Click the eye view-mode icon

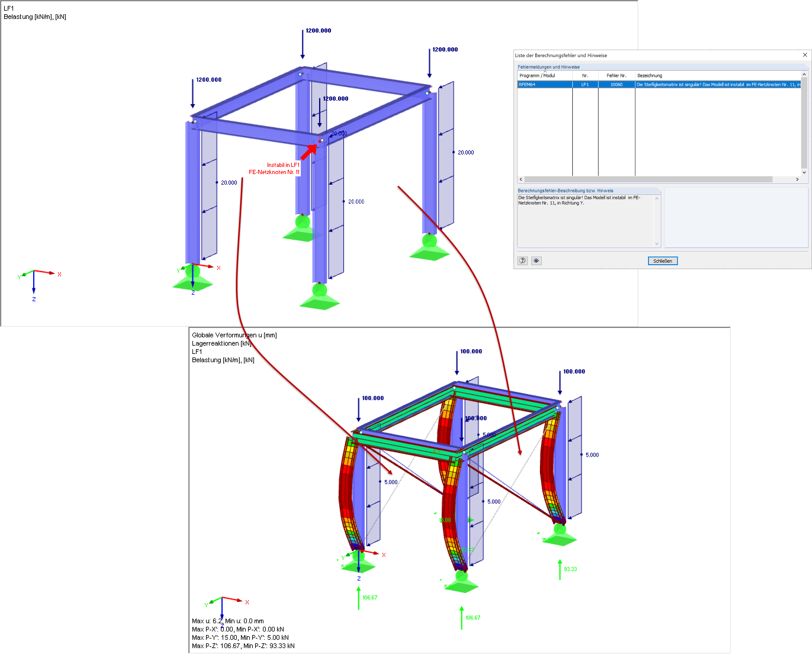tap(536, 261)
